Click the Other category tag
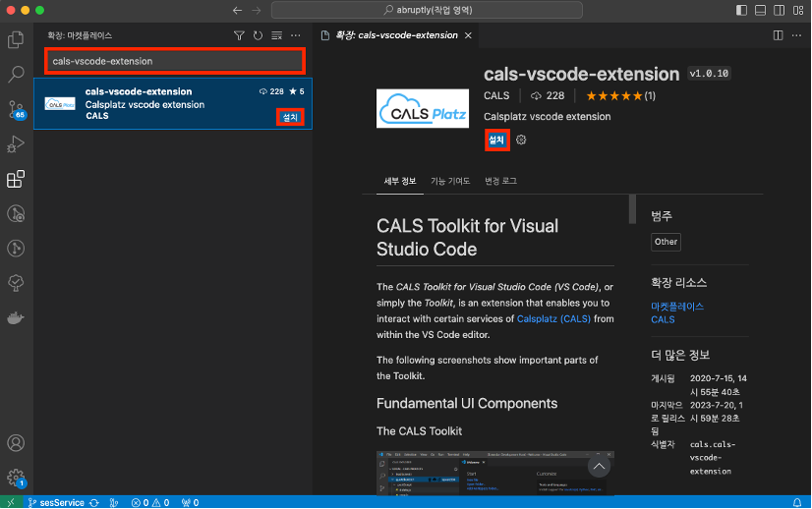Viewport: 812px width, 509px height. pyautogui.click(x=666, y=242)
